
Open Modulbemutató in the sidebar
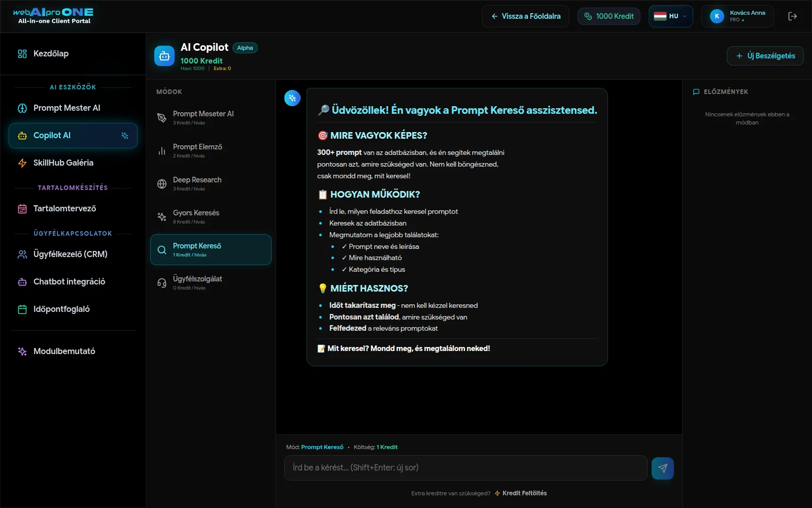click(73, 352)
